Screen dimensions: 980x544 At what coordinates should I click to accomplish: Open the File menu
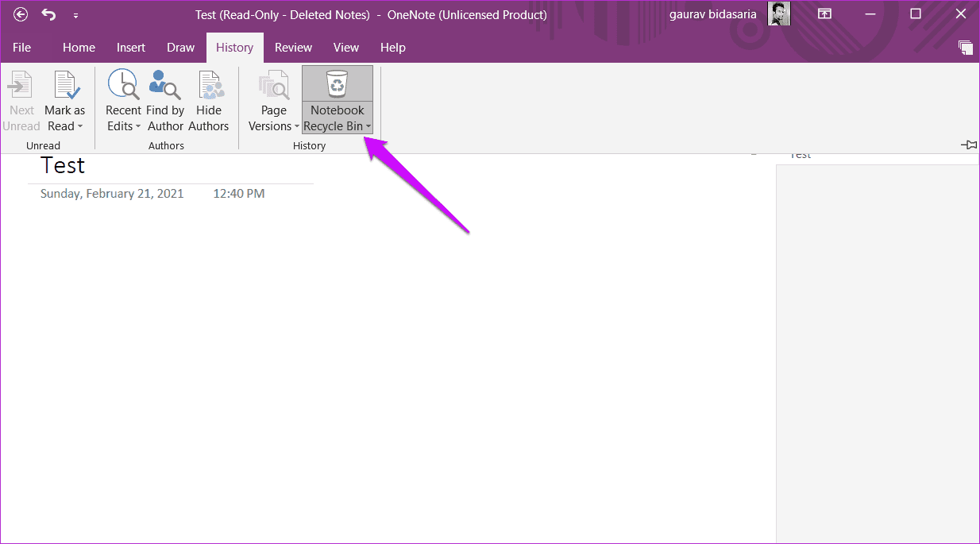tap(21, 48)
